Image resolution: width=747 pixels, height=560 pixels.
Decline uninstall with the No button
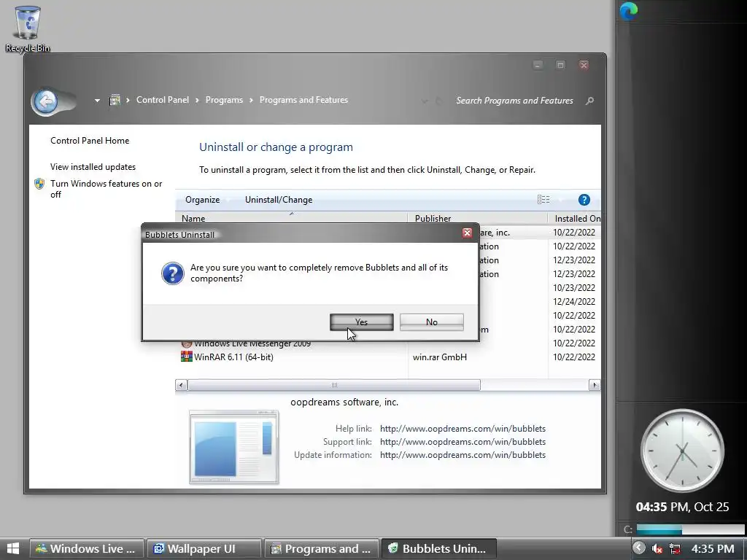[432, 322]
